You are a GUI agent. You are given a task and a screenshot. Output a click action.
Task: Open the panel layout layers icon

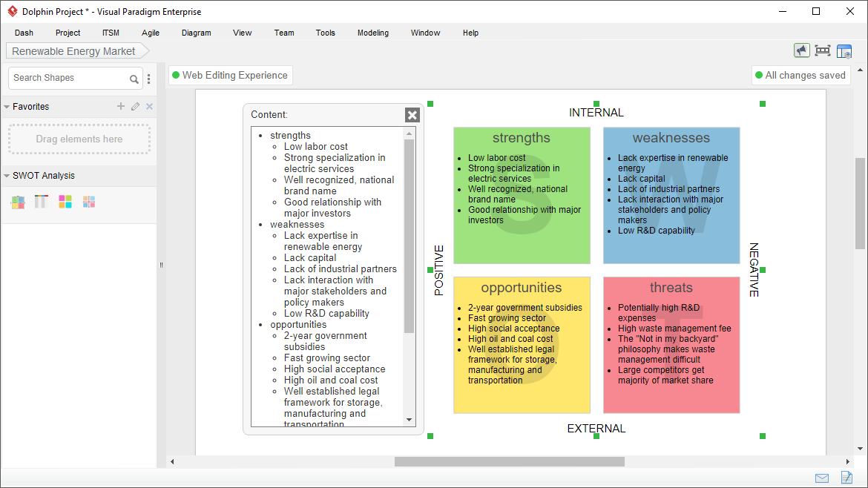(844, 51)
